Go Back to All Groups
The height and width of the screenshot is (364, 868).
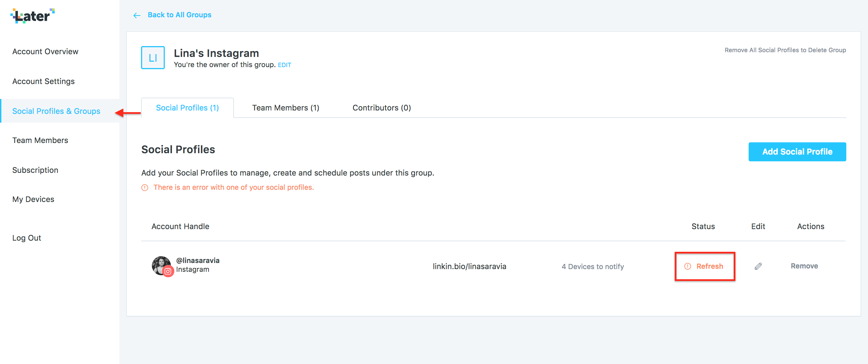pos(179,15)
